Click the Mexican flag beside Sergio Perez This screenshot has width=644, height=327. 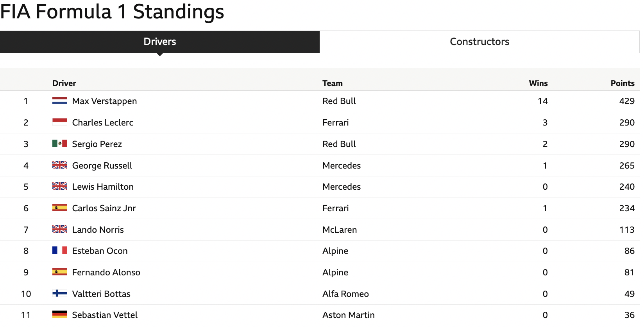[60, 144]
